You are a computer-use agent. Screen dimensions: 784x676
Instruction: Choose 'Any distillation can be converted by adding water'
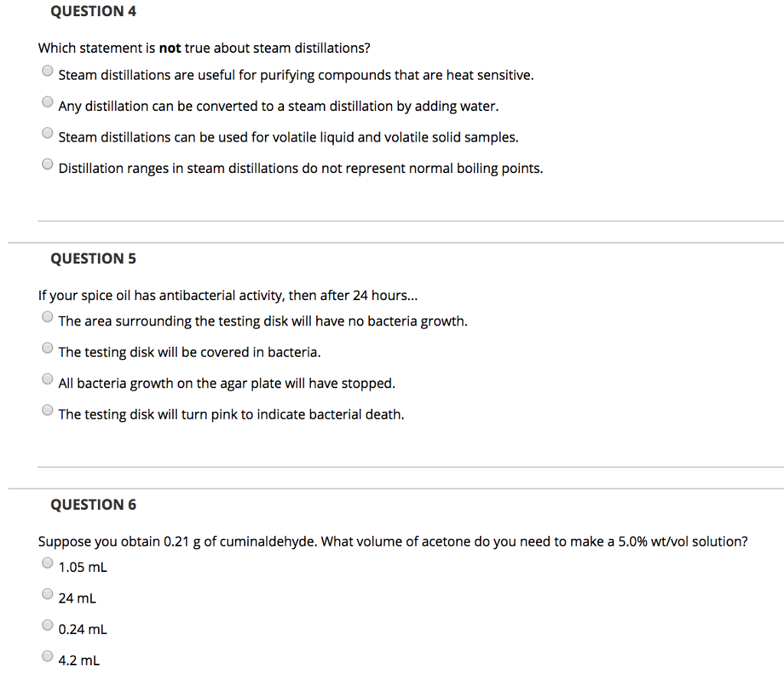[47, 101]
